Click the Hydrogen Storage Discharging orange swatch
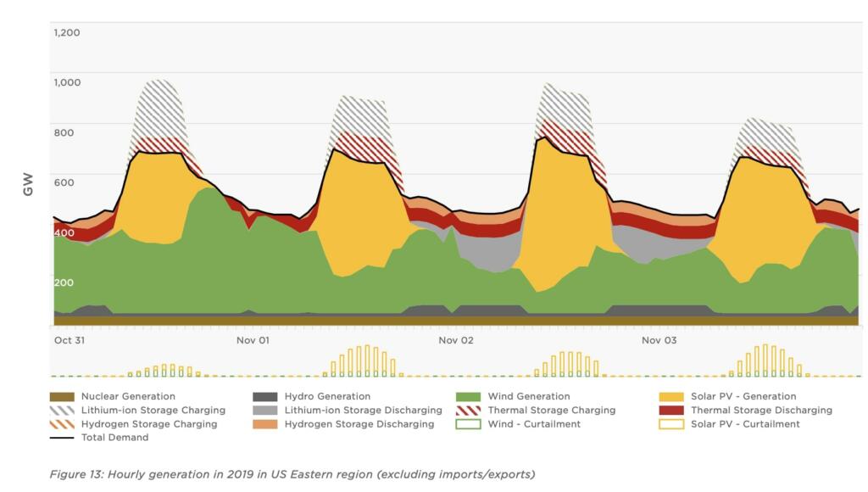This screenshot has height=492, width=868. 265,423
